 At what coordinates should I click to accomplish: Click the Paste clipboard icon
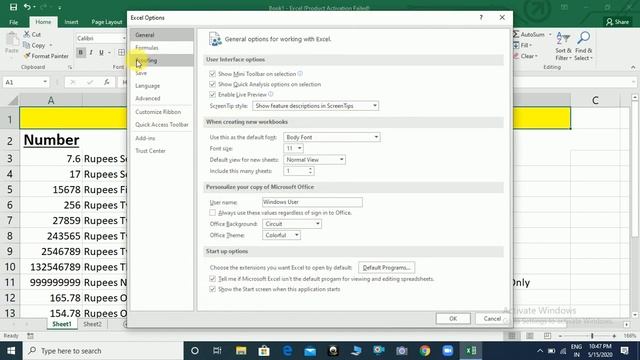(x=12, y=40)
